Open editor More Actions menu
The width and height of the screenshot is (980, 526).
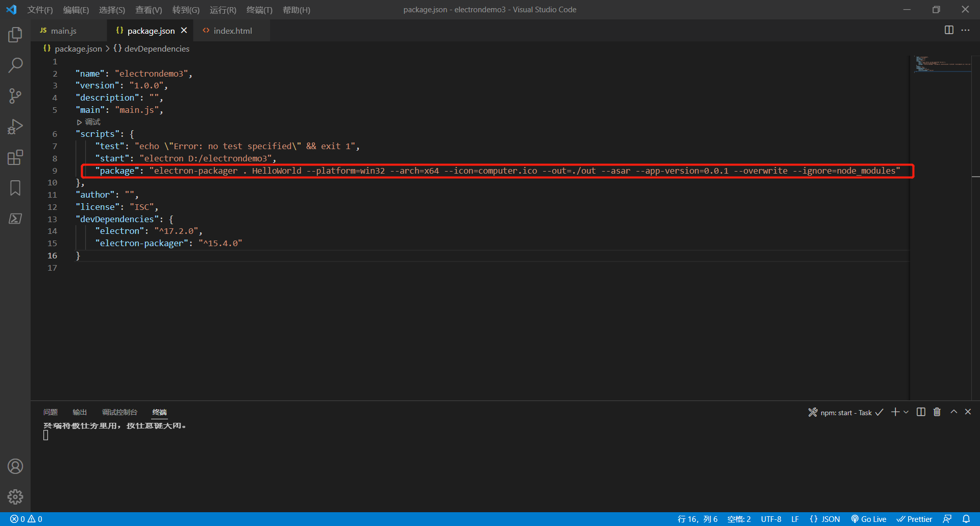click(x=965, y=30)
